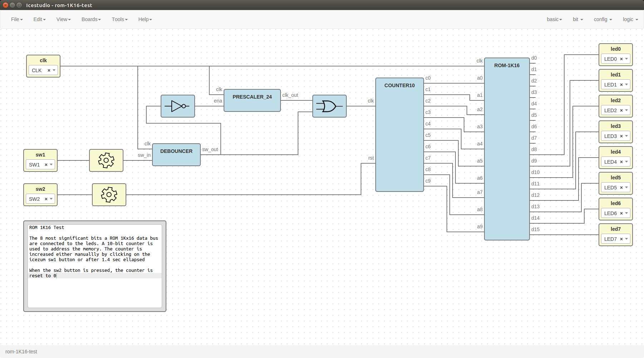Select the OR gate block
644x358 pixels.
point(329,106)
